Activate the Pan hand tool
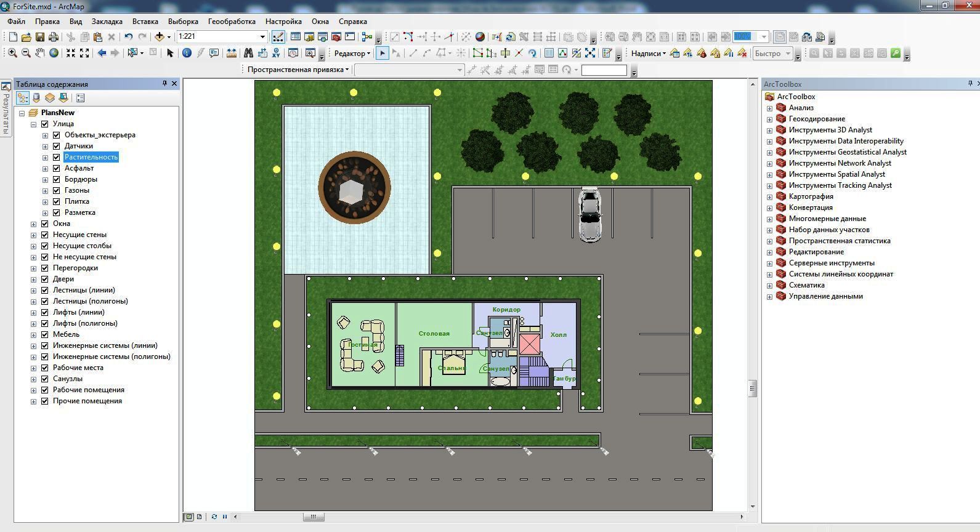The image size is (980, 532). (40, 54)
